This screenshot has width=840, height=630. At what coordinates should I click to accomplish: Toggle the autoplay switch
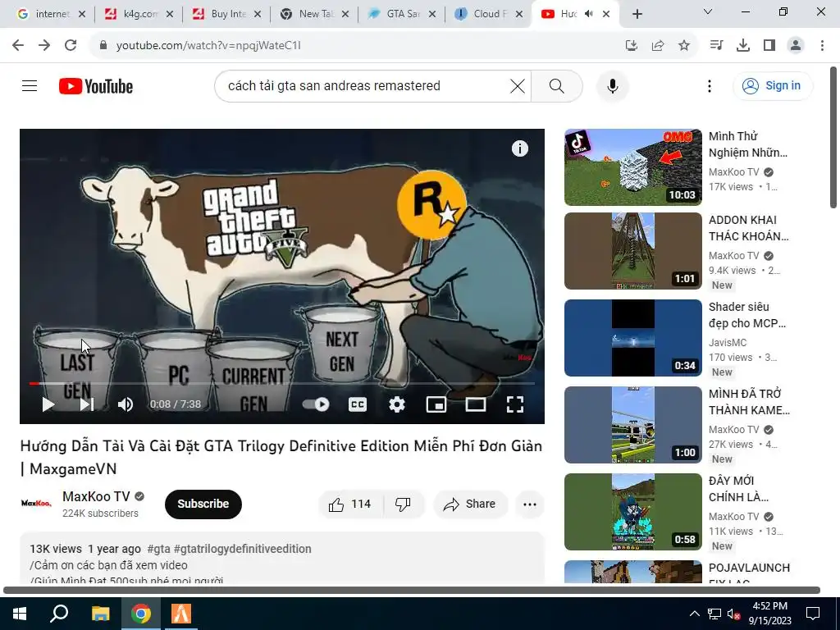(316, 404)
